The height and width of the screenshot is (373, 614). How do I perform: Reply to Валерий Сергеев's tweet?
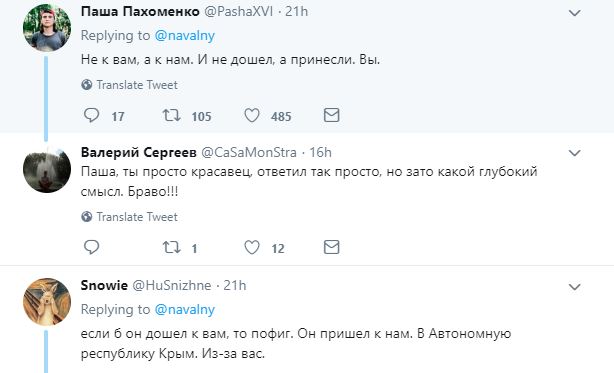coord(92,247)
